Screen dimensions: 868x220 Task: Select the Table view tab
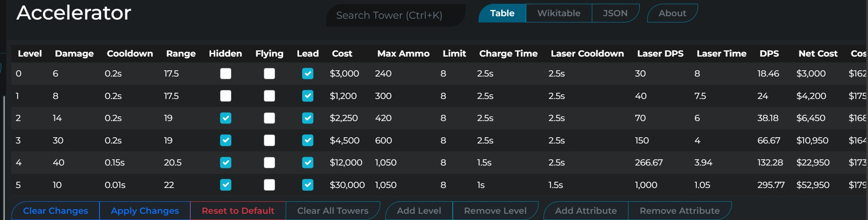click(502, 13)
